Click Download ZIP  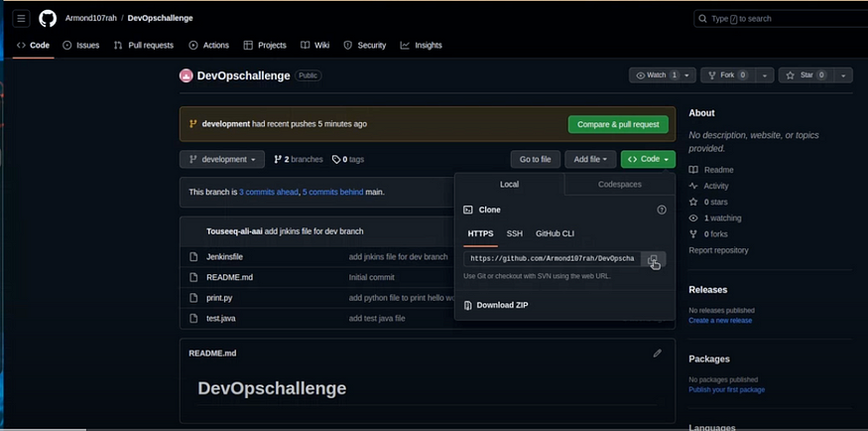[x=502, y=305]
